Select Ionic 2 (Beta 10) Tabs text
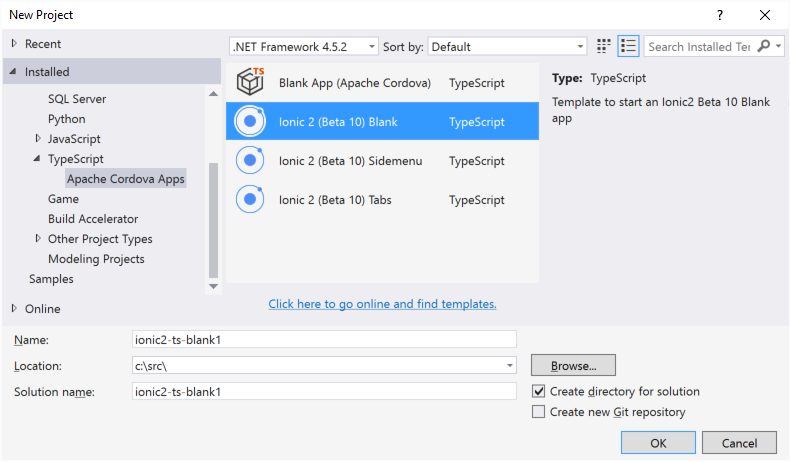 click(335, 200)
